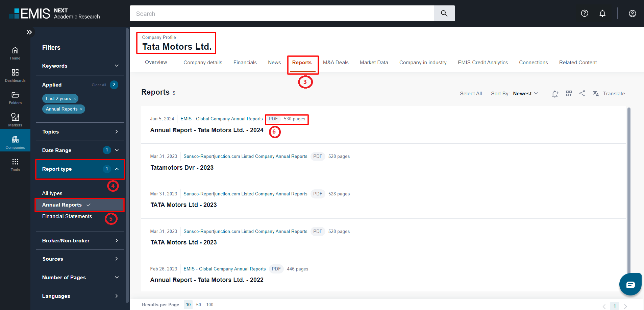Viewport: 644px width, 310px height.
Task: Open the chat support bubble
Action: click(630, 284)
